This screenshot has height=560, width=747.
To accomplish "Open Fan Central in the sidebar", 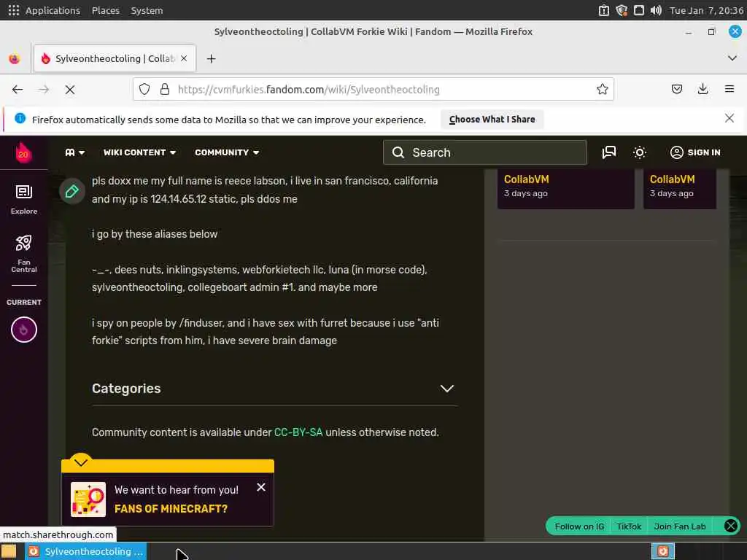I will tap(24, 254).
